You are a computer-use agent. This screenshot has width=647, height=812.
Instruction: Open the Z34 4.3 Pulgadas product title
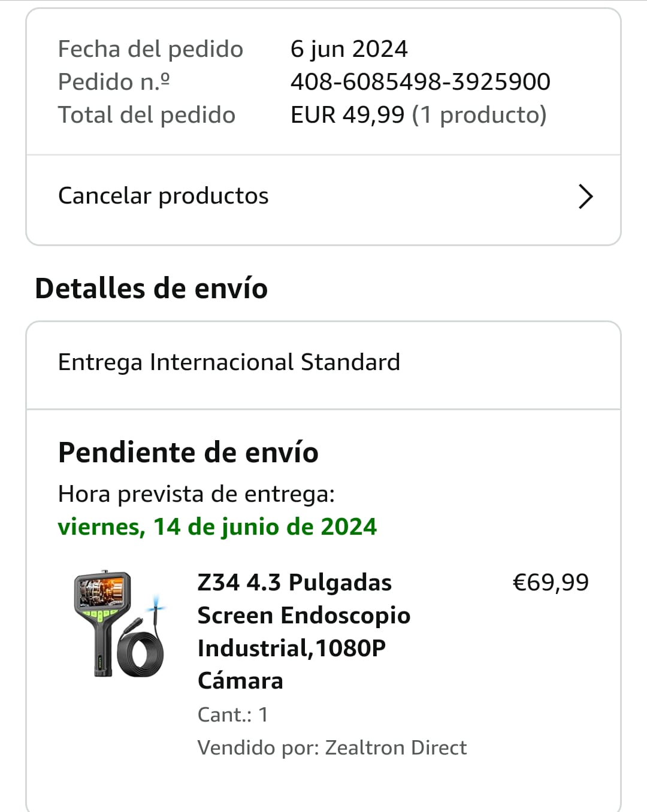point(303,631)
